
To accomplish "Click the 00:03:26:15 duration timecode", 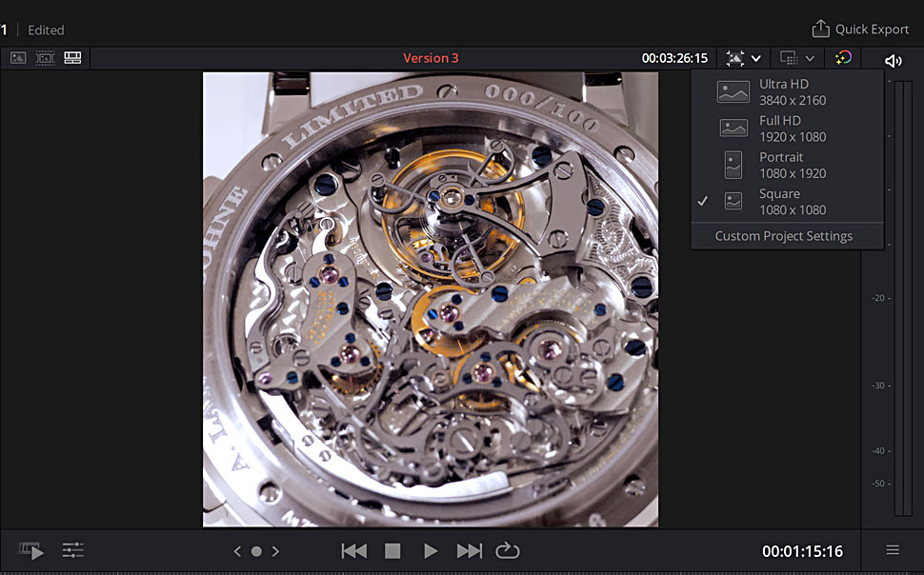I will point(674,58).
